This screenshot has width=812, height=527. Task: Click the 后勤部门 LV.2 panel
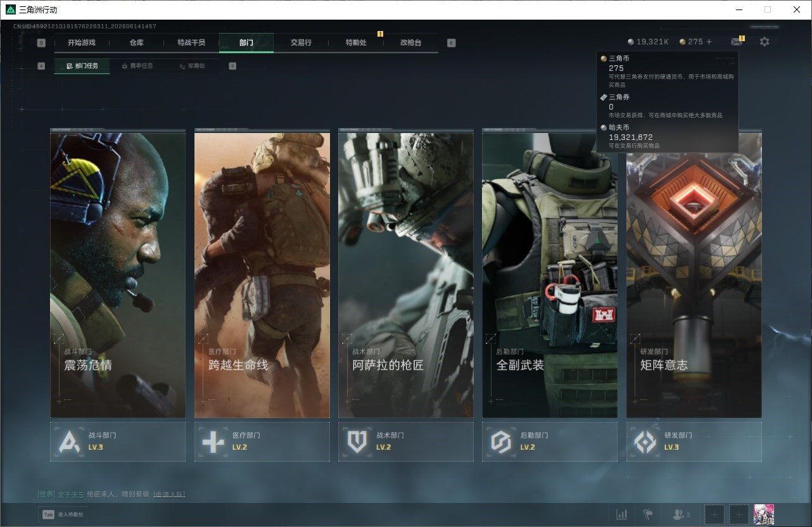550,441
